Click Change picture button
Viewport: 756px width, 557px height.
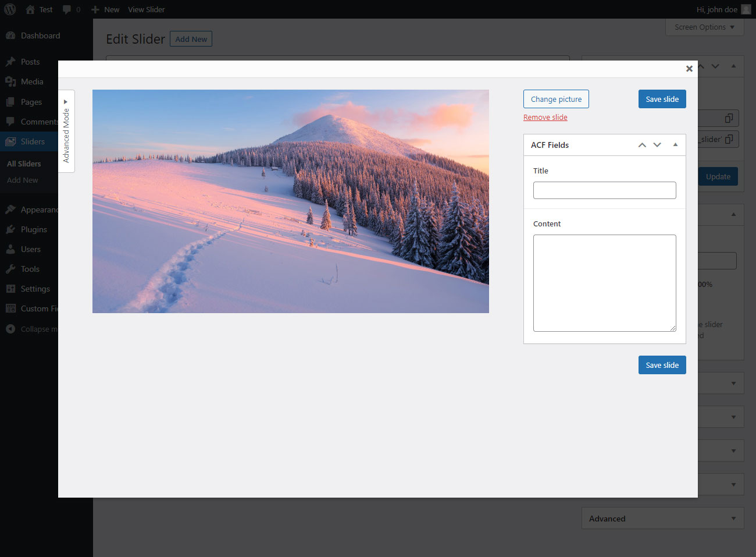556,99
